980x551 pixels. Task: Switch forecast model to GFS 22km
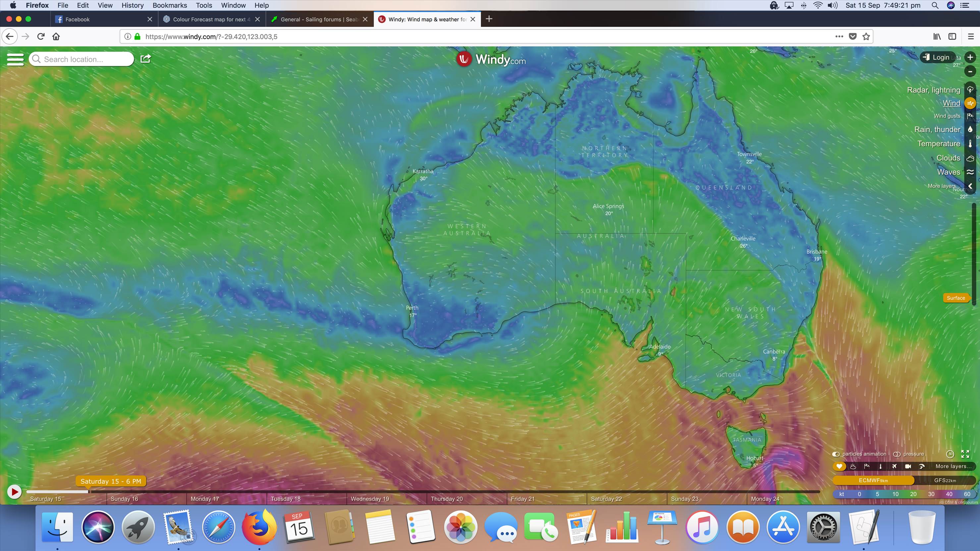(945, 480)
